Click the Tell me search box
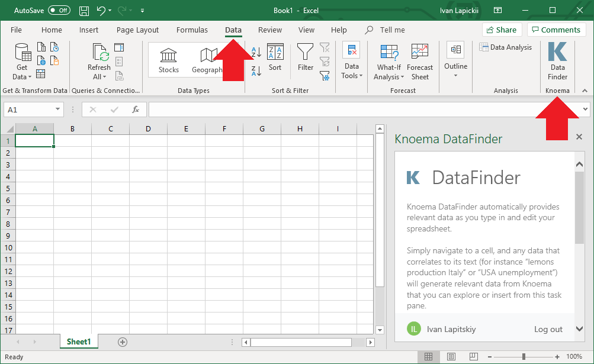The height and width of the screenshot is (364, 594). tap(386, 30)
